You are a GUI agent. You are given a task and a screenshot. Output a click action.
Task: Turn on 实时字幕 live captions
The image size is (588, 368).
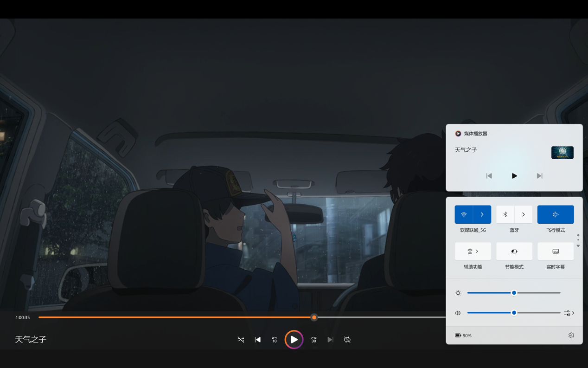555,251
